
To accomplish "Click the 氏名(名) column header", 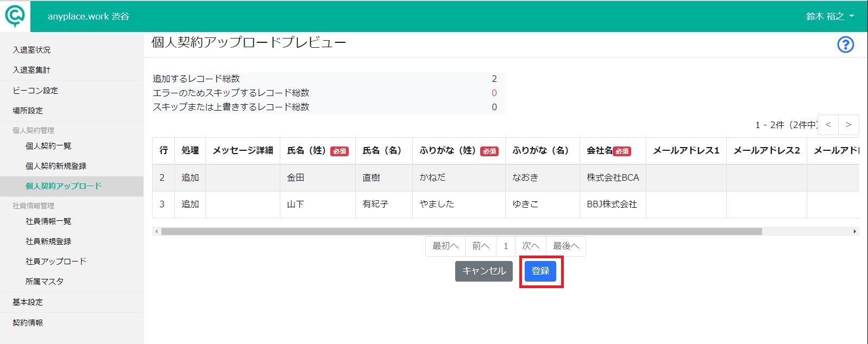I will click(384, 151).
